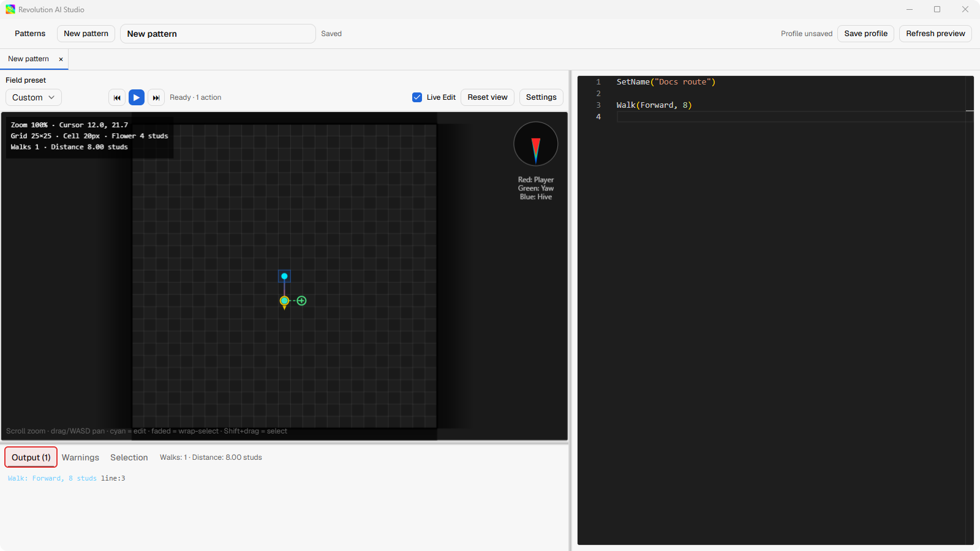
Task: Click the code editor scrollbar marker
Action: click(970, 111)
